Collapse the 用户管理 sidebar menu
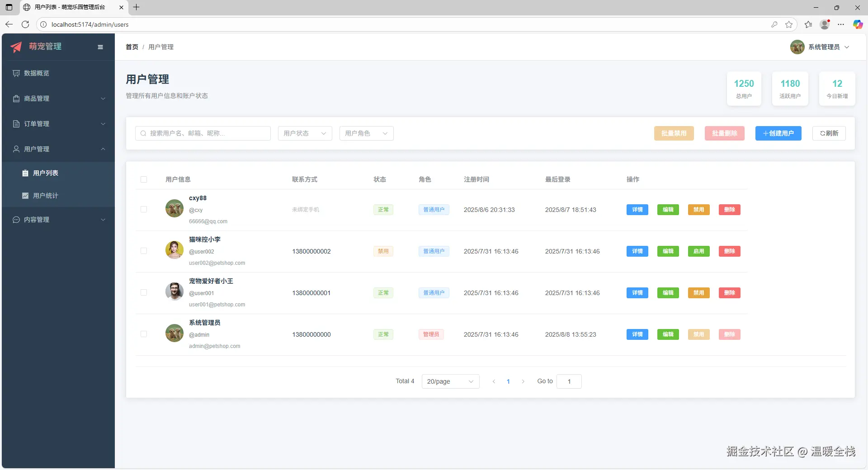868x470 pixels. coord(58,149)
